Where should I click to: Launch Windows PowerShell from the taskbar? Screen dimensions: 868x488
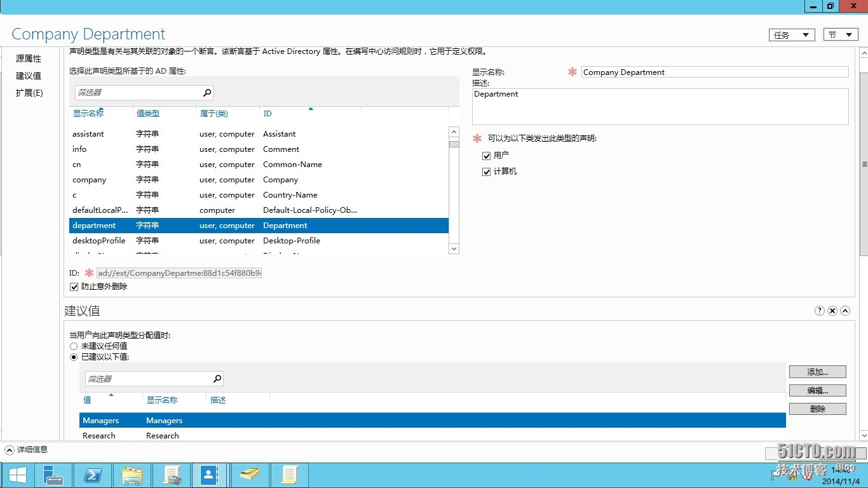93,475
